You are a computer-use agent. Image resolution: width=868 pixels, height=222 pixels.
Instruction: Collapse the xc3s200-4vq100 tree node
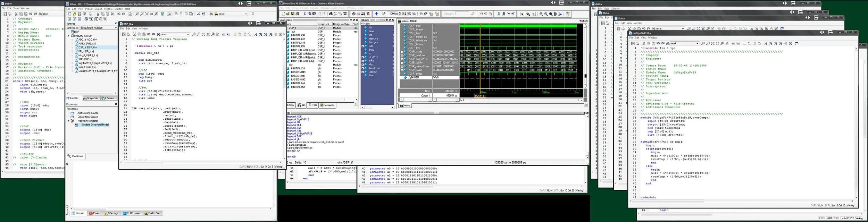click(68, 36)
